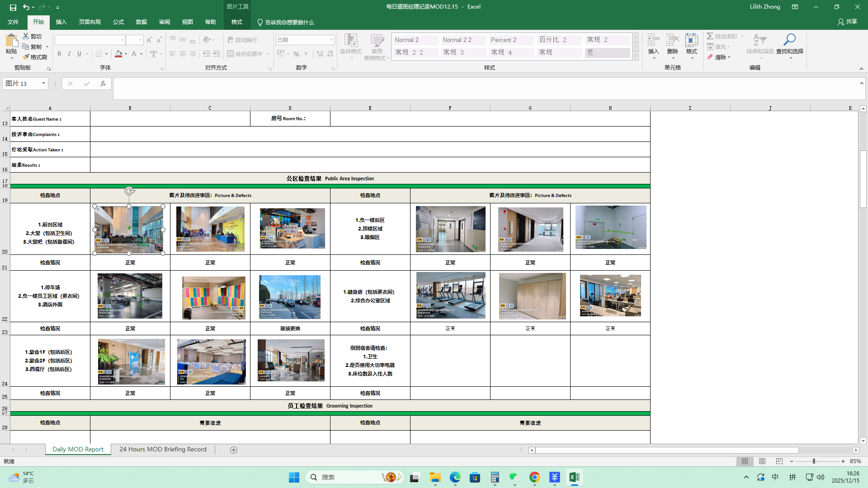Click the insert function fx icon

point(103,84)
